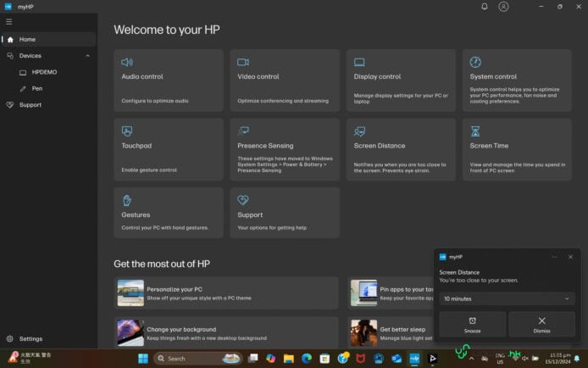588x368 pixels.
Task: Click the Change your background link text
Action: click(181, 329)
